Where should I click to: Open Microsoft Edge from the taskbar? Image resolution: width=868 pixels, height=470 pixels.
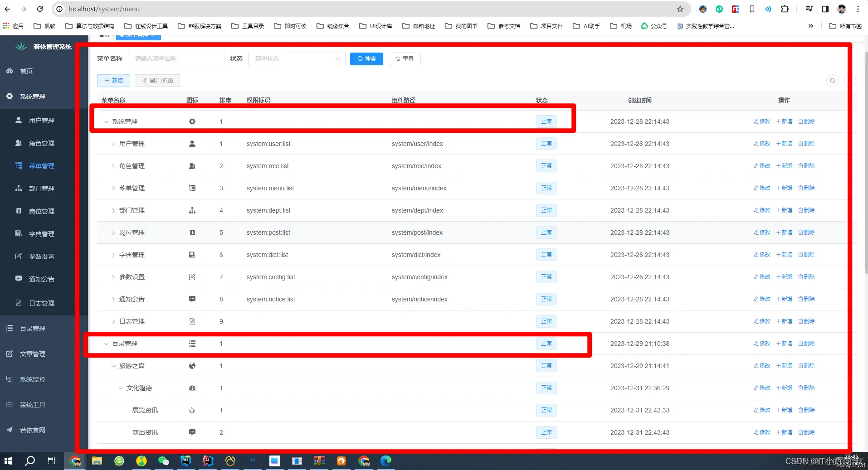[385, 461]
